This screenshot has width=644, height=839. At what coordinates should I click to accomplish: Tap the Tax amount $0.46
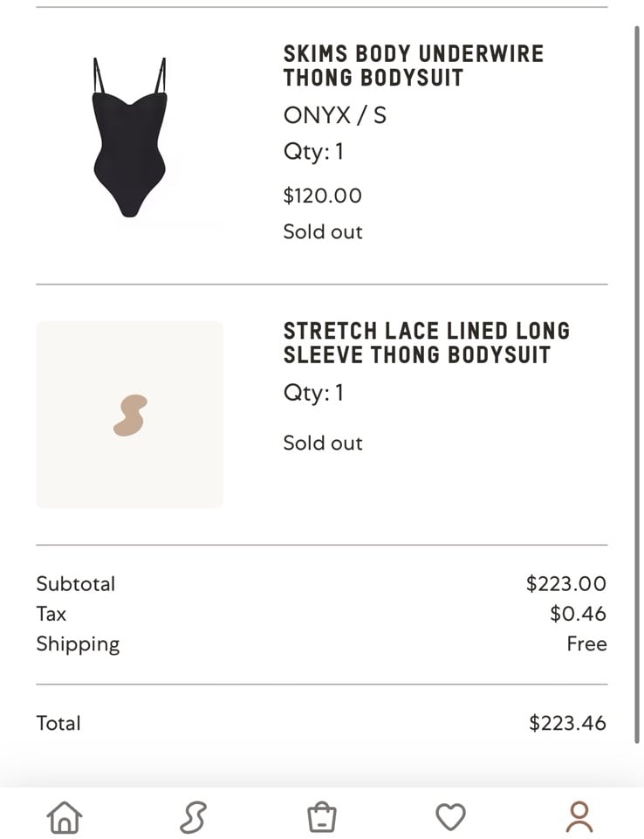coord(578,613)
